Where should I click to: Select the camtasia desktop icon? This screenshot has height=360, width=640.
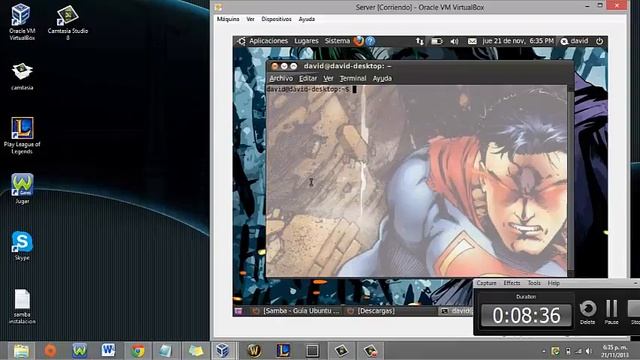point(22,76)
